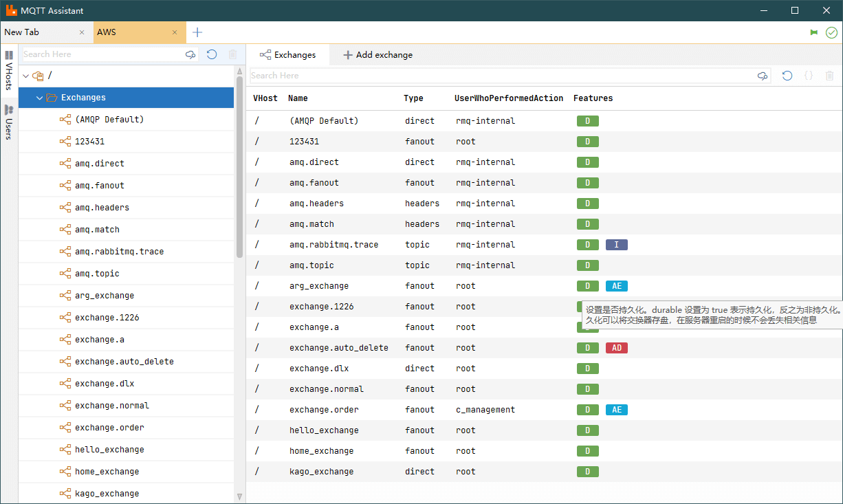Switch to the Users side panel tab
Image resolution: width=843 pixels, height=504 pixels.
[9, 122]
